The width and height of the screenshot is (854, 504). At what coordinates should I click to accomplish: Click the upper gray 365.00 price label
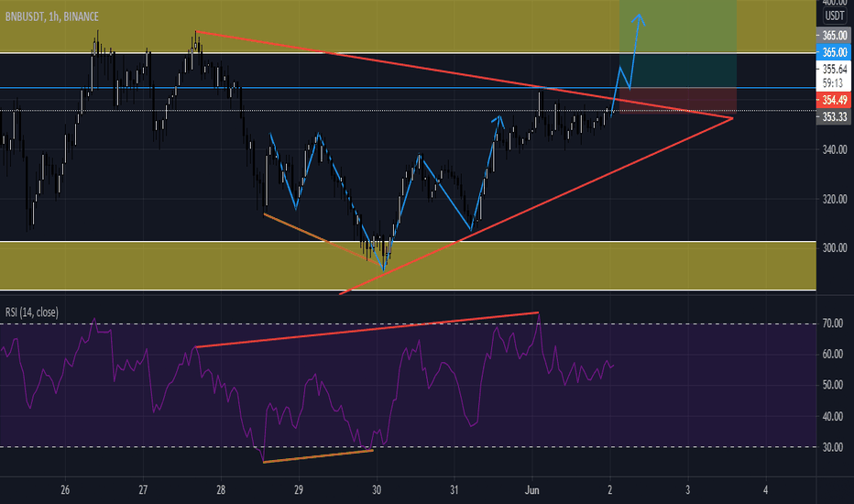coord(834,36)
